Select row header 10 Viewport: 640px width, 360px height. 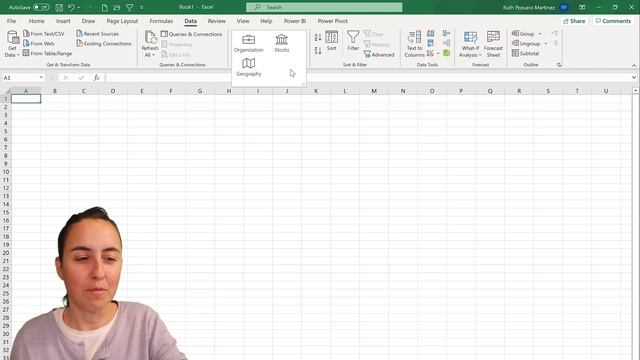coord(6,172)
